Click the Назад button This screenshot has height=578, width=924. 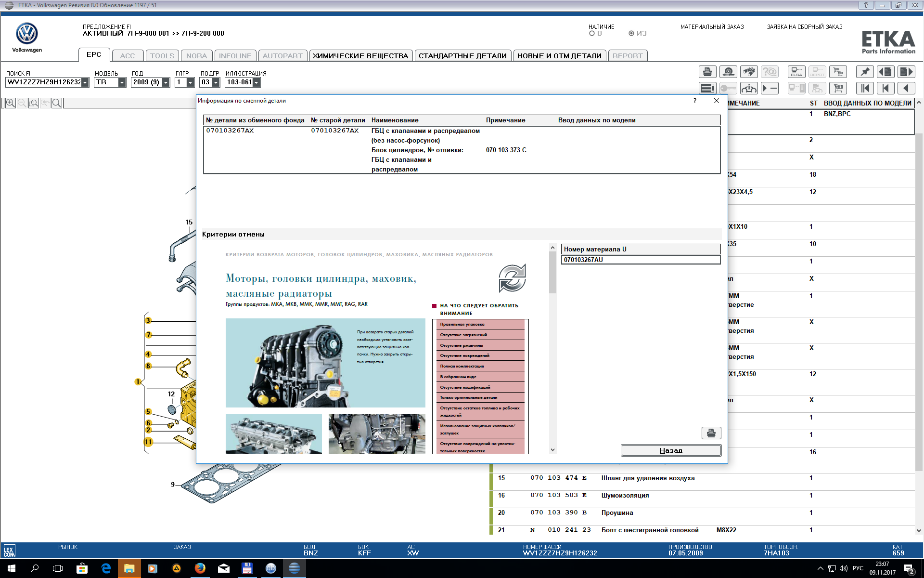click(x=671, y=450)
